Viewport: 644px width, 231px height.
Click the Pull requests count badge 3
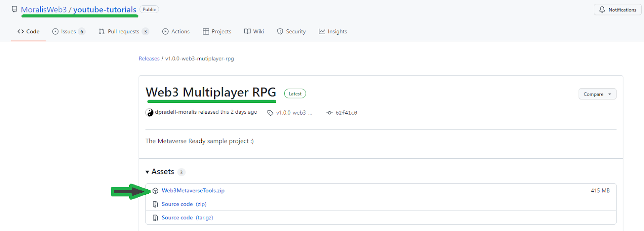pos(145,31)
